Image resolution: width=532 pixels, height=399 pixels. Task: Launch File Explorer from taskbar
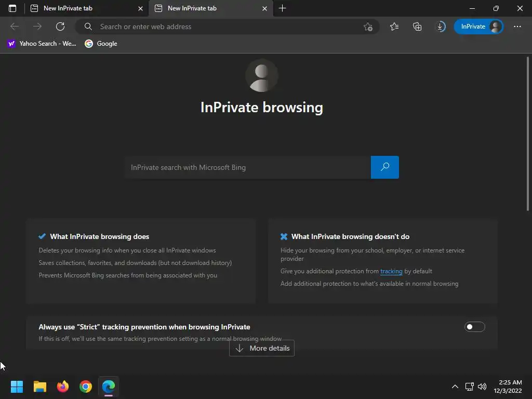[39, 387]
